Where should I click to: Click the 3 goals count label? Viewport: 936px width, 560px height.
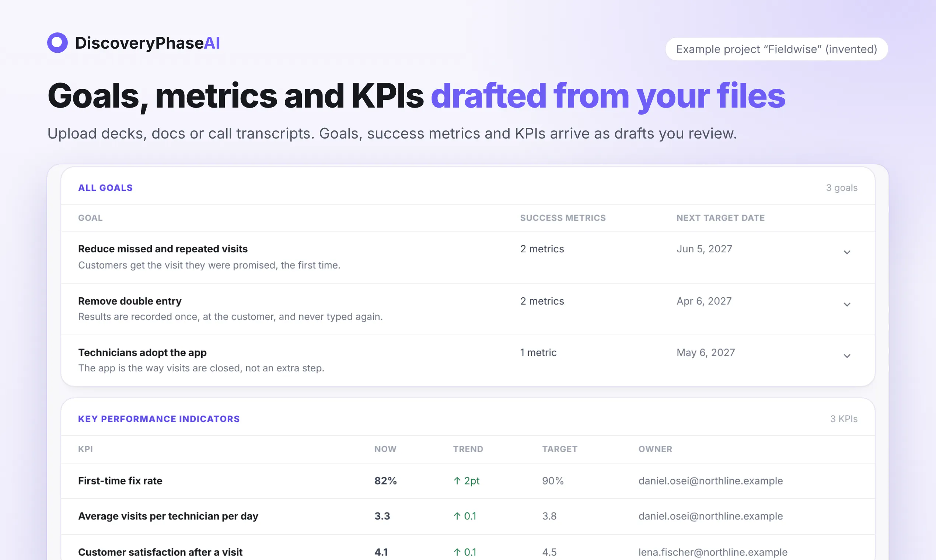(x=842, y=188)
